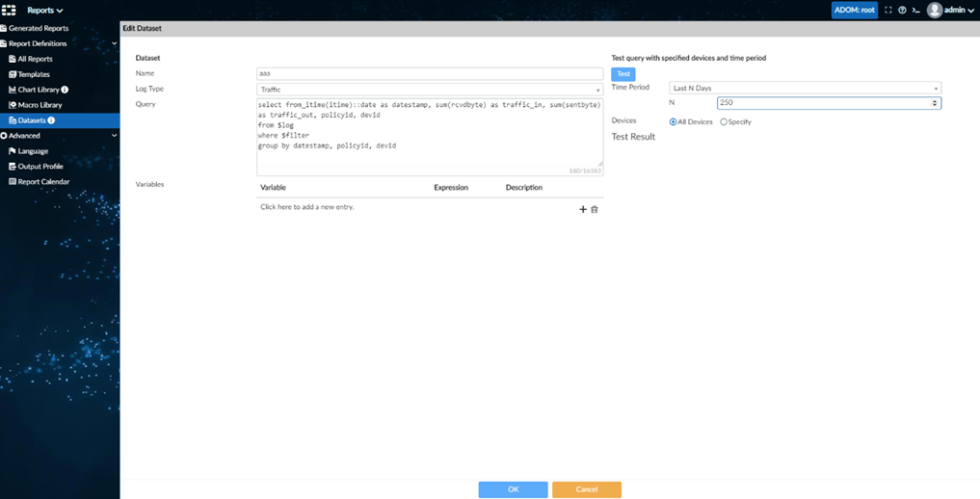Go to Macro Library in sidebar
980x499 pixels.
(40, 105)
